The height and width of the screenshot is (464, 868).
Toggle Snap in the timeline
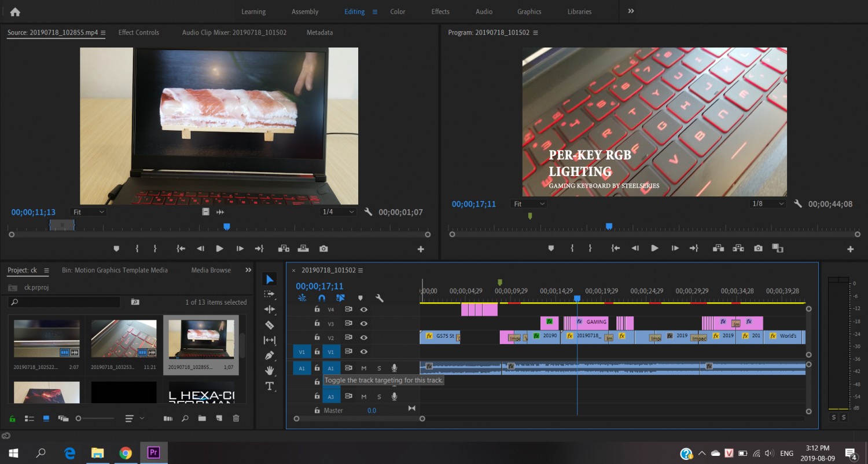[x=322, y=298]
